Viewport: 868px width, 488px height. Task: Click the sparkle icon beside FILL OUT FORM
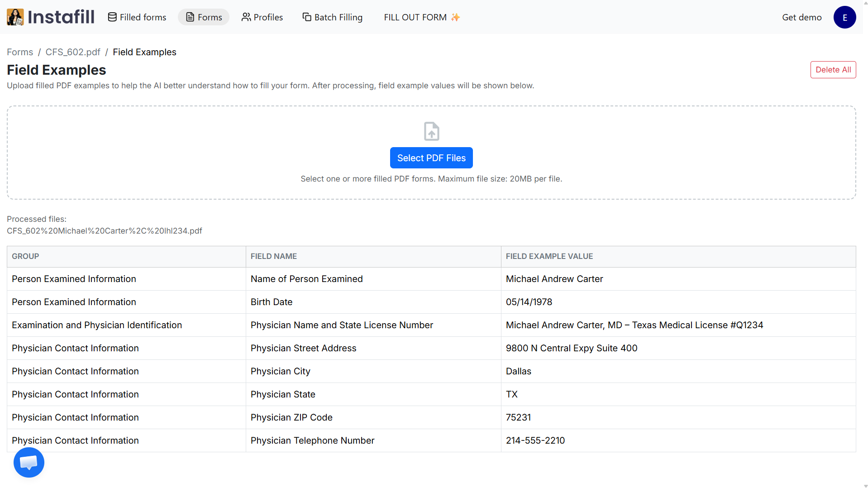click(x=455, y=17)
